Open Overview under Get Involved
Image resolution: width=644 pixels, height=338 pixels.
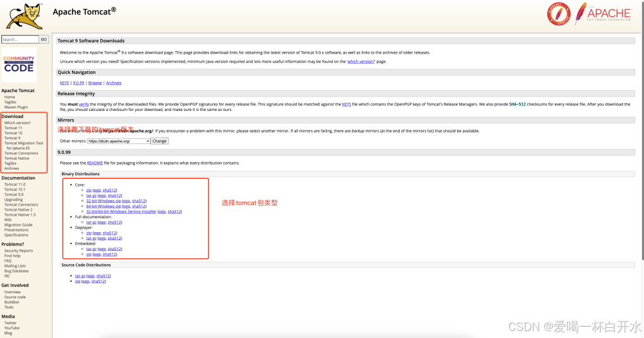tap(13, 292)
